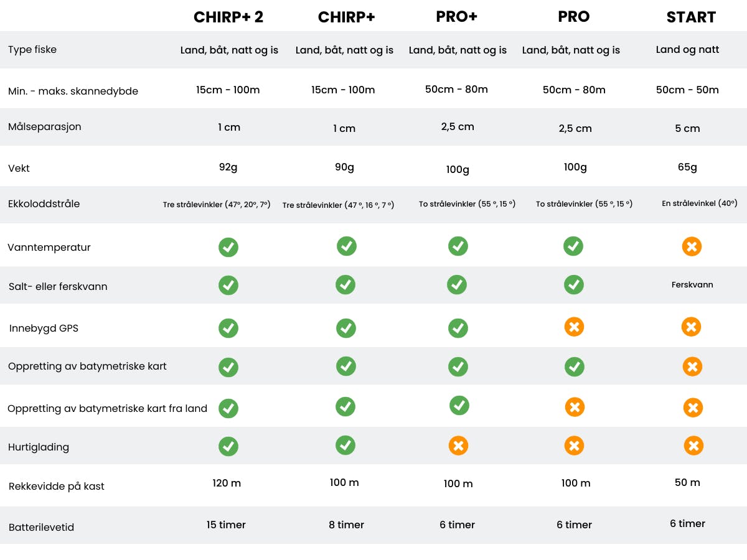Click the Batterilevetid row label
Viewport: 747px width, 560px height.
point(42,527)
